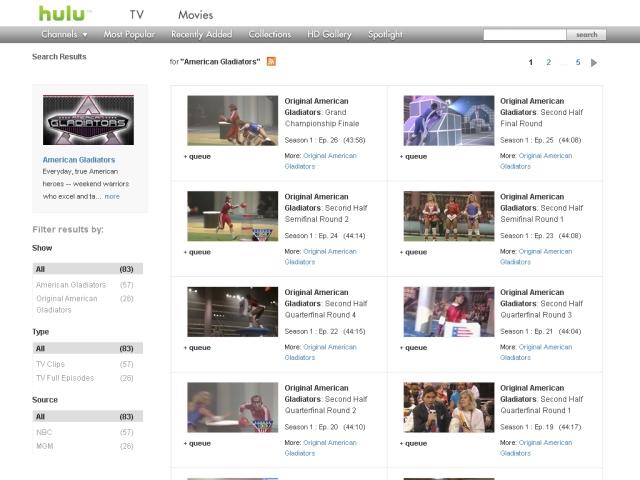Open the Movies section
Screen dimensions: 640x480
196,15
